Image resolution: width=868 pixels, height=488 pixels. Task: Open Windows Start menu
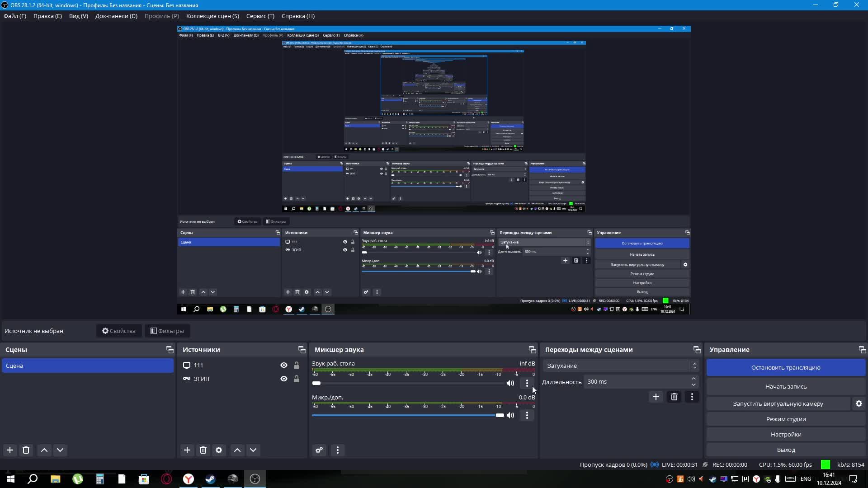(x=11, y=479)
